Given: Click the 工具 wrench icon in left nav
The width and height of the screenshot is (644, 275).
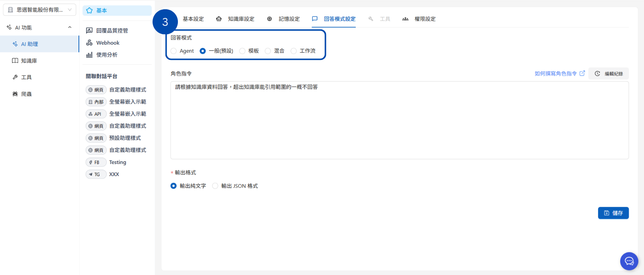Looking at the screenshot, I should click(15, 77).
